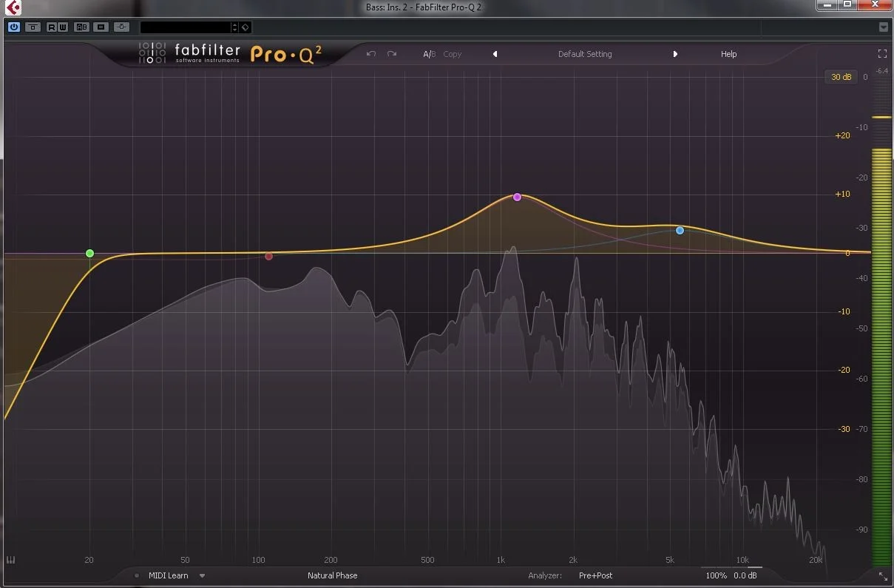Undo the last EQ change
Screen dimensions: 894x588
point(371,54)
